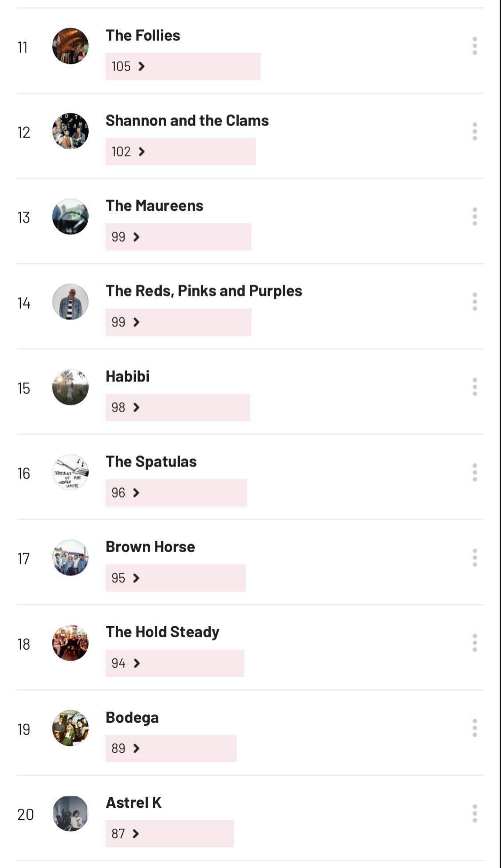Open The Reds, Pinks and Purples artist page

click(204, 291)
